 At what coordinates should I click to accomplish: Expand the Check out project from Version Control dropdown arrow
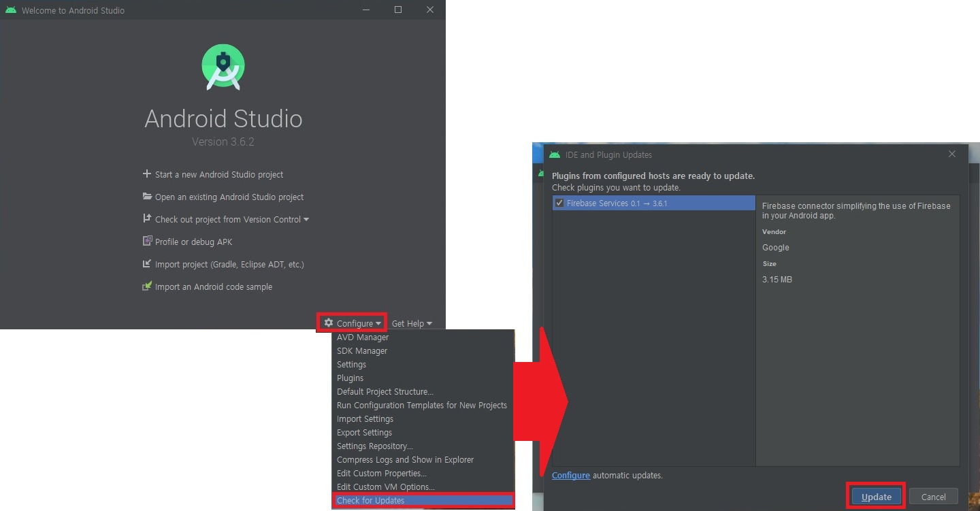click(306, 220)
